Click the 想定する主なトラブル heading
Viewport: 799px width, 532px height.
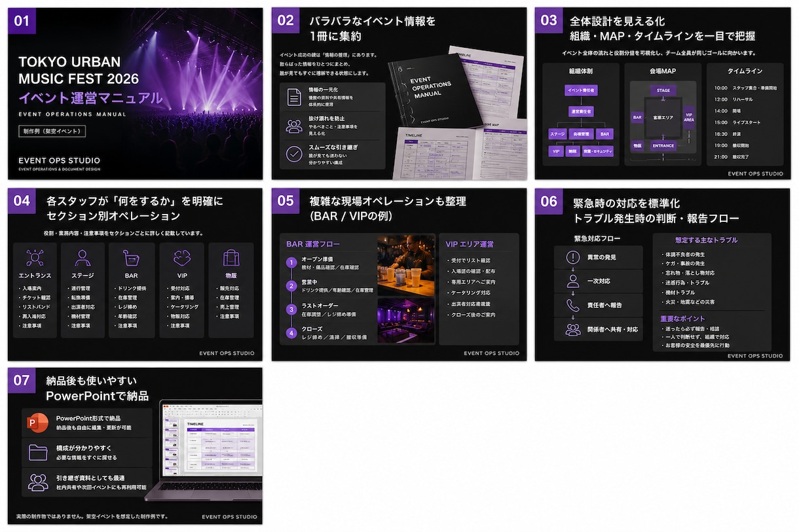pos(706,240)
